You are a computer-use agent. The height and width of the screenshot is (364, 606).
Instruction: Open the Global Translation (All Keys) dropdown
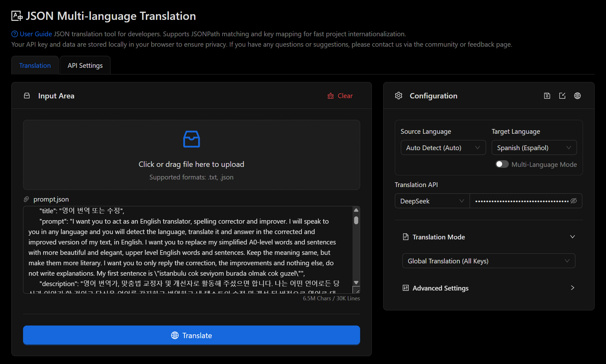click(488, 261)
